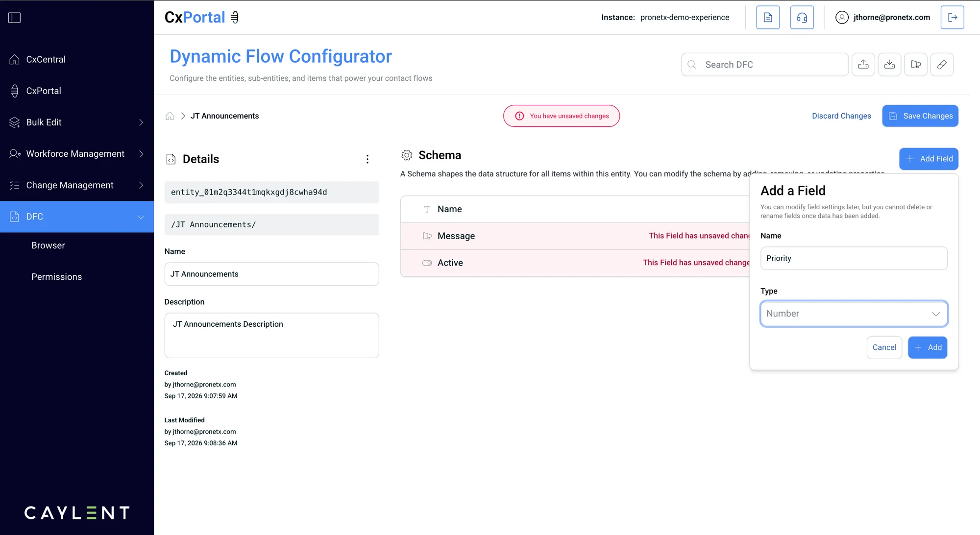Click the unsaved changes warning badge
Screen dimensions: 980x535
point(562,116)
